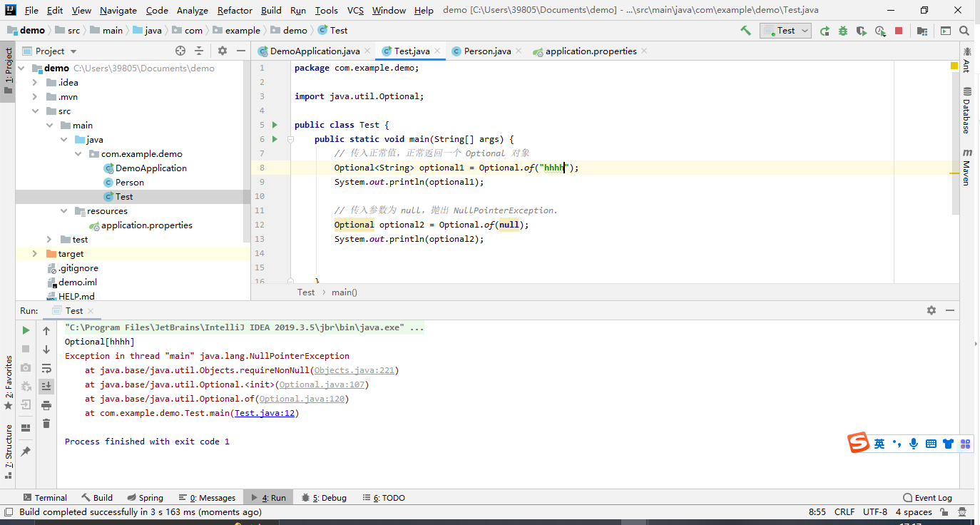Image resolution: width=980 pixels, height=525 pixels.
Task: Rerun Test via green arrow in Run panel
Action: coord(26,330)
